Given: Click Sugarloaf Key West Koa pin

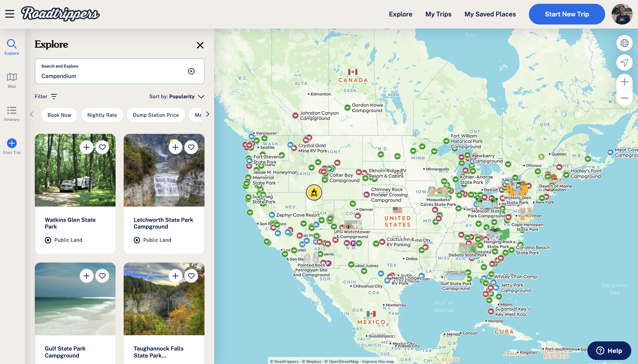Looking at the screenshot, I should coord(491,311).
